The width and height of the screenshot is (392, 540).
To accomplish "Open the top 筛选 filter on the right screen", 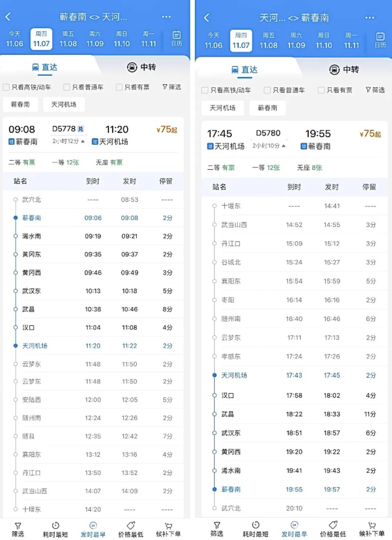I will (375, 90).
